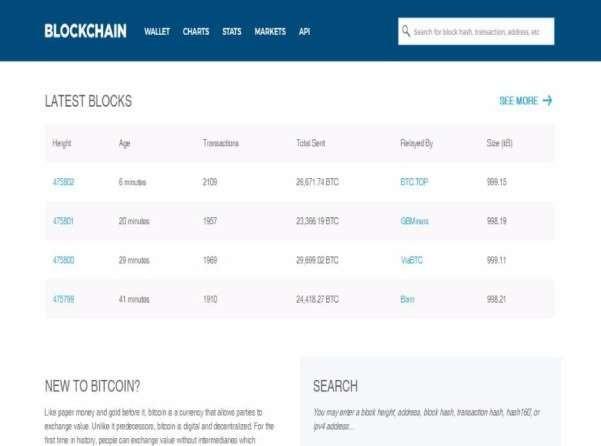Click the search magnifier icon

[406, 31]
